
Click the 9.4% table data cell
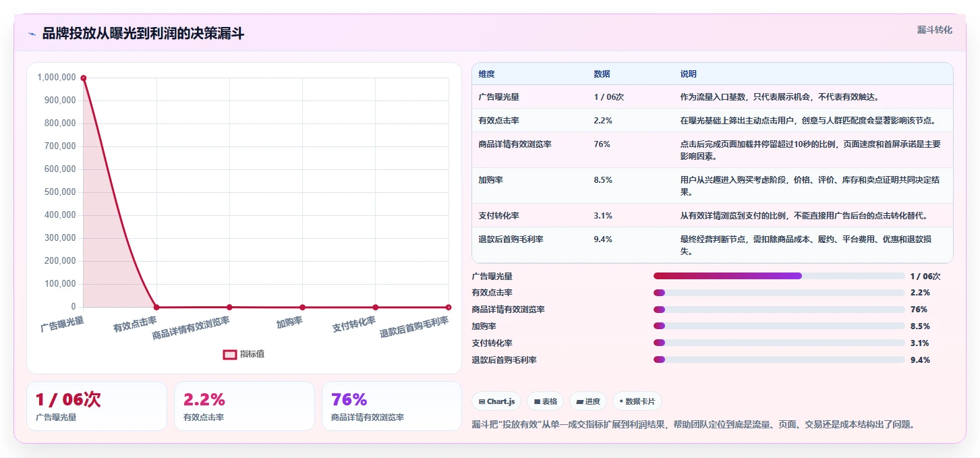(603, 239)
